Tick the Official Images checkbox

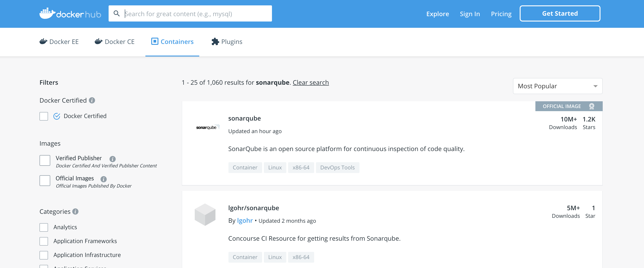pos(45,181)
